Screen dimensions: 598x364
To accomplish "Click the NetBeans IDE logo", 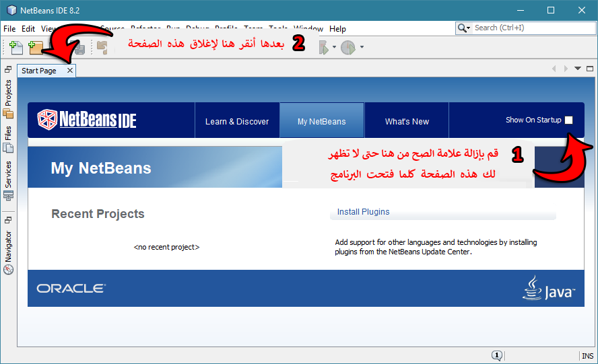I will click(x=87, y=120).
